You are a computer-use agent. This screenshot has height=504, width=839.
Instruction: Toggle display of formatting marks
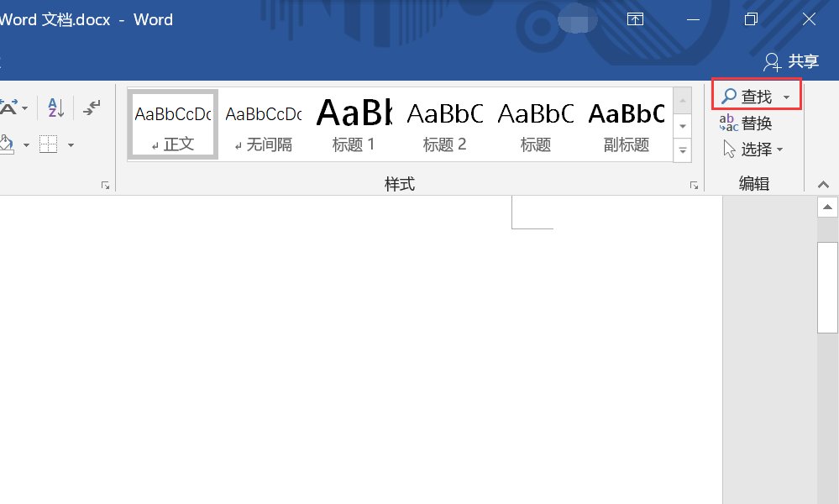(92, 108)
